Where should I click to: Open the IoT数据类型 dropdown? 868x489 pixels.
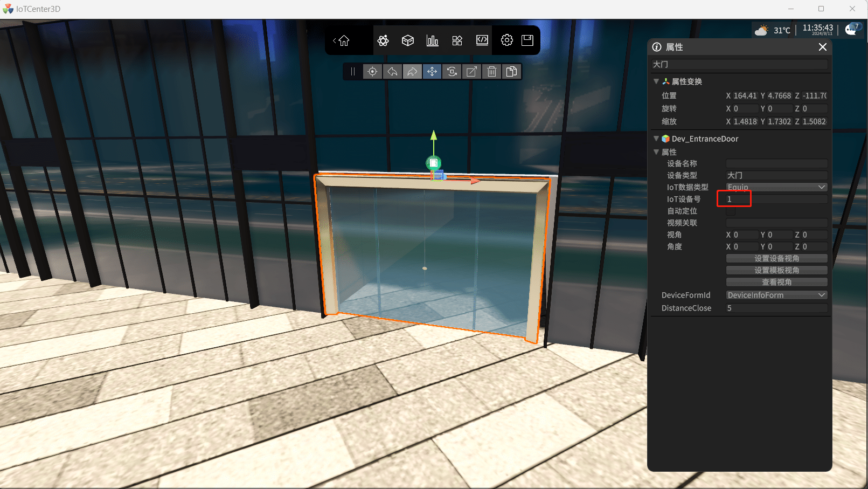[x=776, y=187]
